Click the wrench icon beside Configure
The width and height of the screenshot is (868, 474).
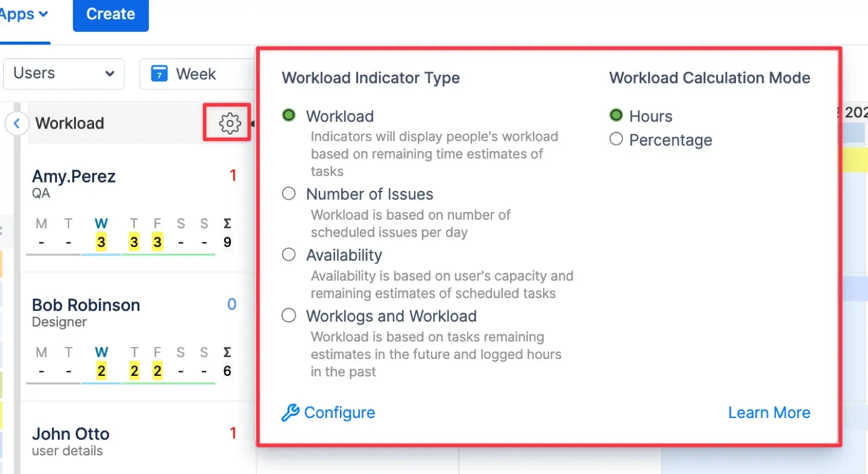pos(290,413)
